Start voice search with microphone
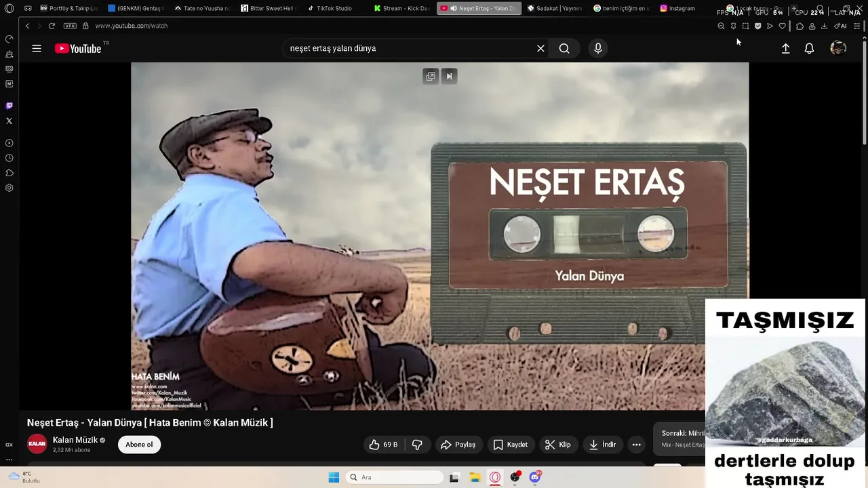The width and height of the screenshot is (868, 488). [597, 48]
